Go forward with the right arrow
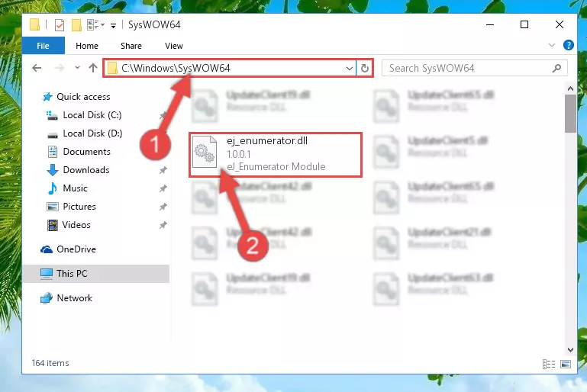 [59, 68]
